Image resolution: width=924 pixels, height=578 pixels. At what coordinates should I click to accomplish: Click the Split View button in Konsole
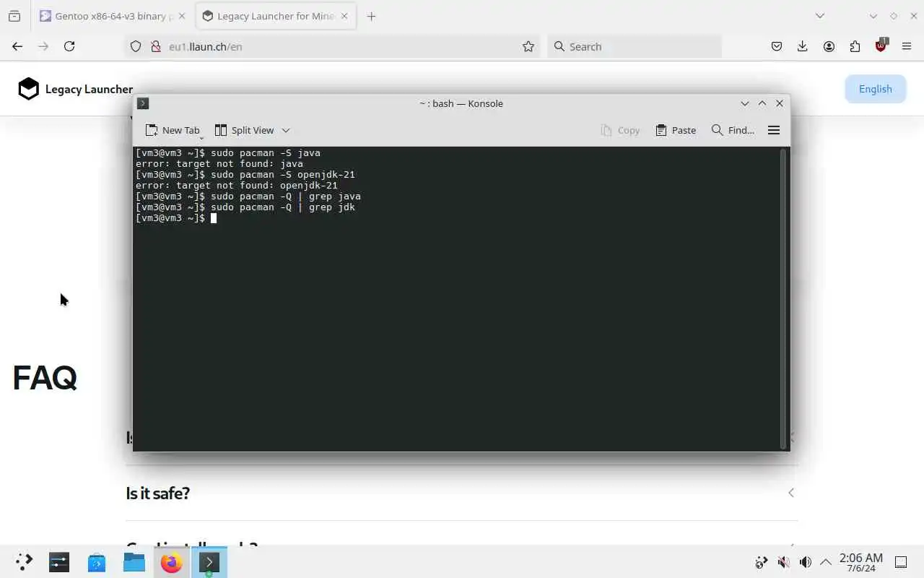pyautogui.click(x=245, y=130)
